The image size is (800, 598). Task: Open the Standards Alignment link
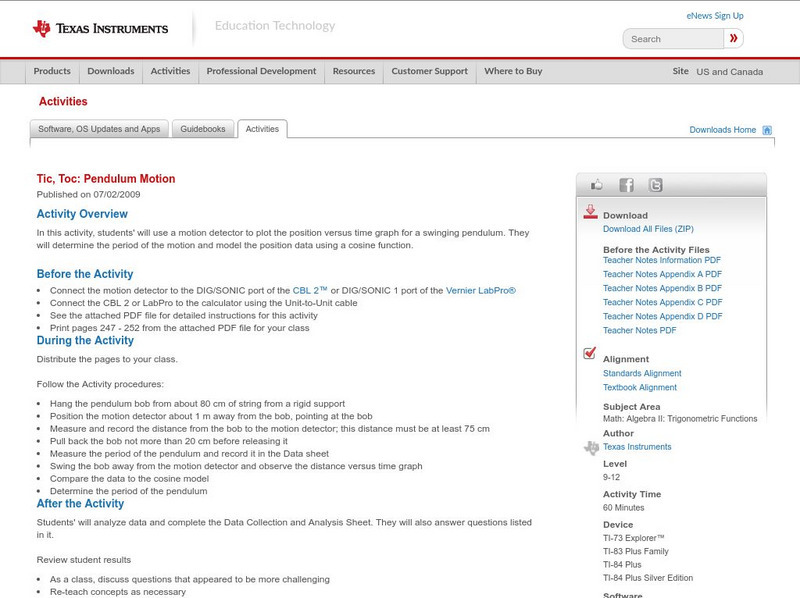(642, 373)
